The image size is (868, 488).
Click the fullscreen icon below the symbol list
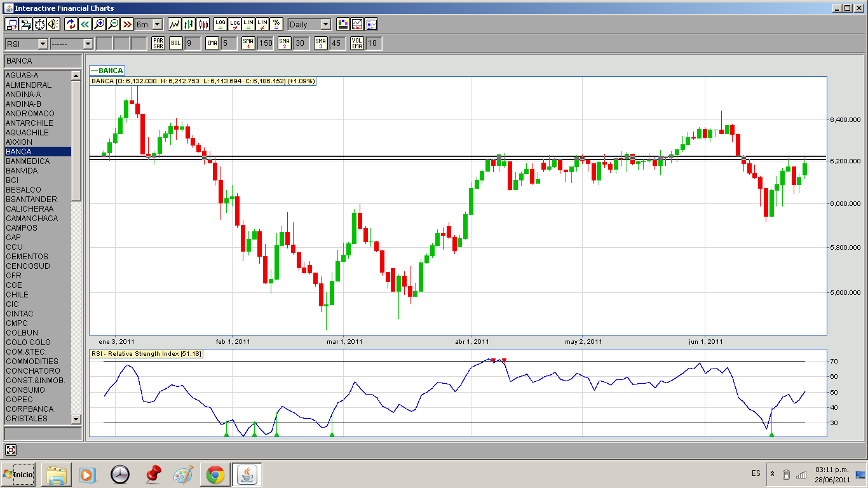click(11, 450)
